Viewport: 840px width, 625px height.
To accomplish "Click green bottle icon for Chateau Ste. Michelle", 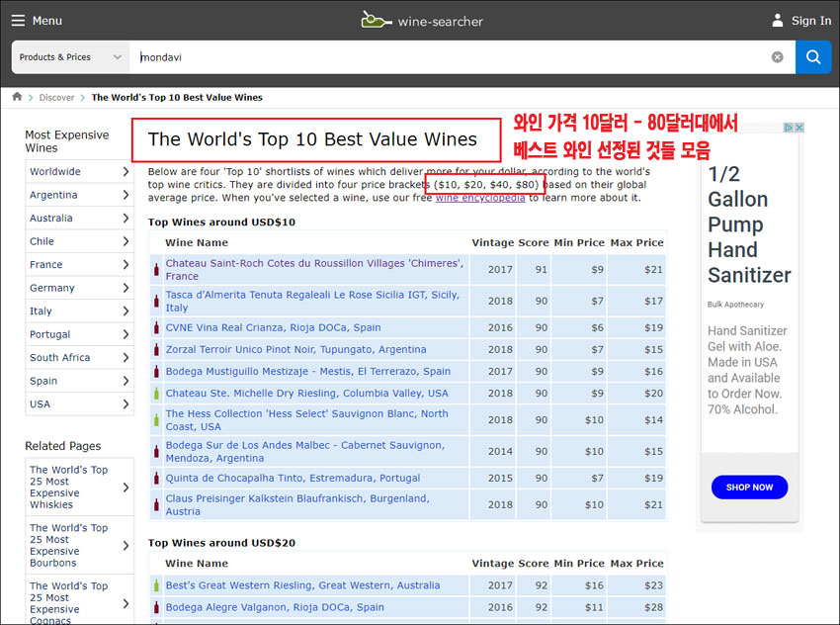I will [x=156, y=393].
